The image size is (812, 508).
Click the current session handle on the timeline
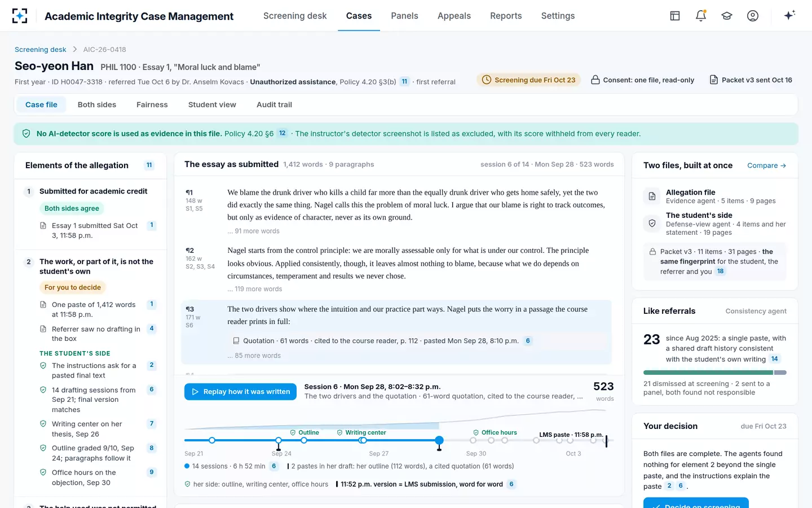pyautogui.click(x=439, y=440)
